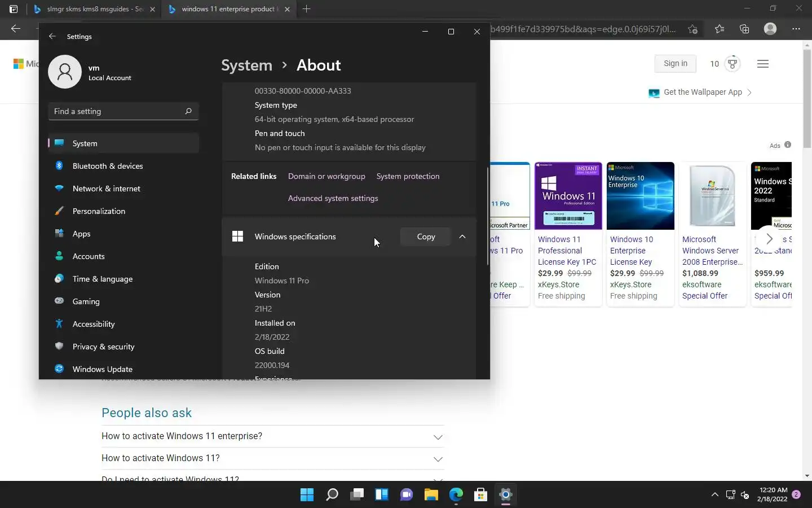Screen dimensions: 812x508
Task: Open taskbar Search
Action: pos(332,495)
